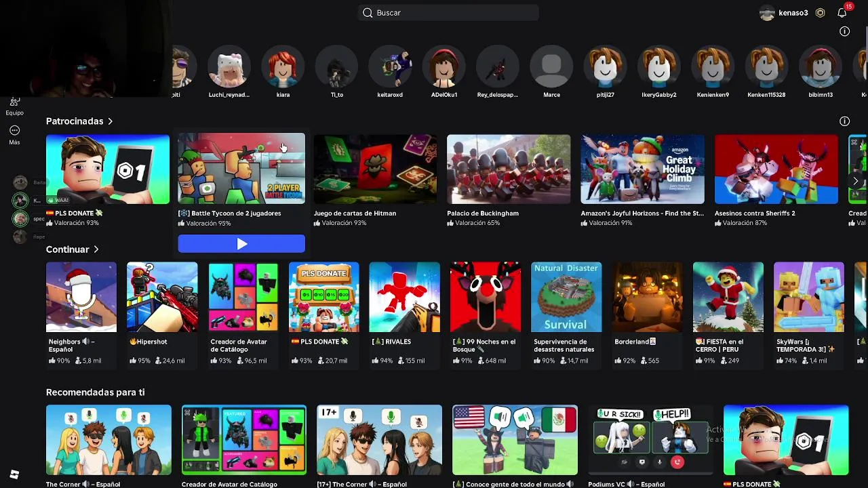Expand the Continuar section arrow
Viewport: 868px width, 488px height.
click(96, 249)
